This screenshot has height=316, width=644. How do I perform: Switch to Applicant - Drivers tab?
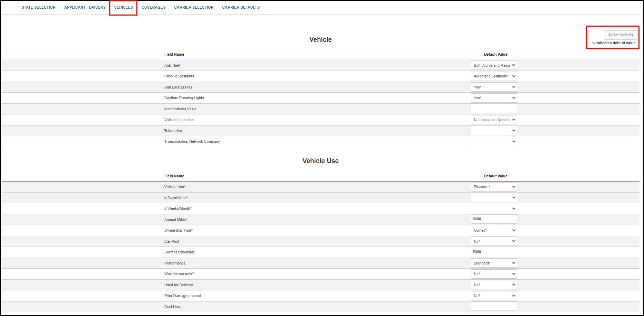click(x=85, y=7)
